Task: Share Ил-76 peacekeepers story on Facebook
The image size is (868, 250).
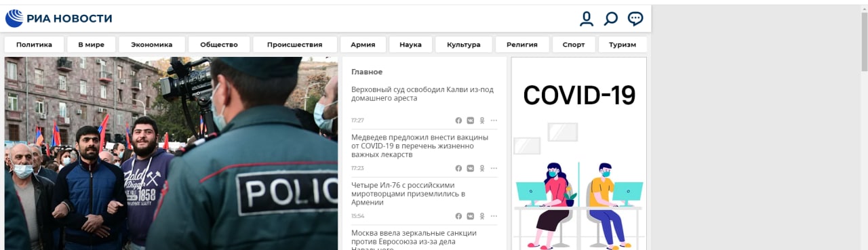Action: [458, 216]
